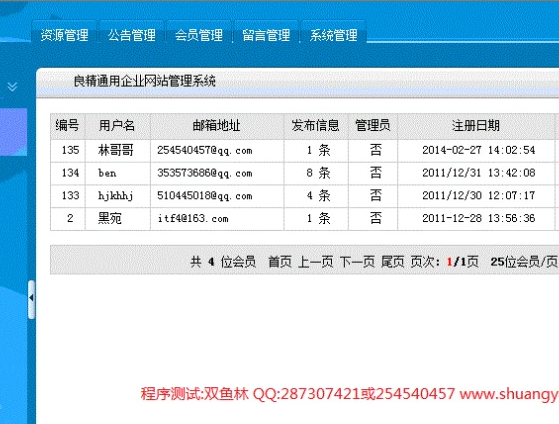The image size is (559, 424).
Task: Open the 资源管理 tab
Action: (x=64, y=35)
